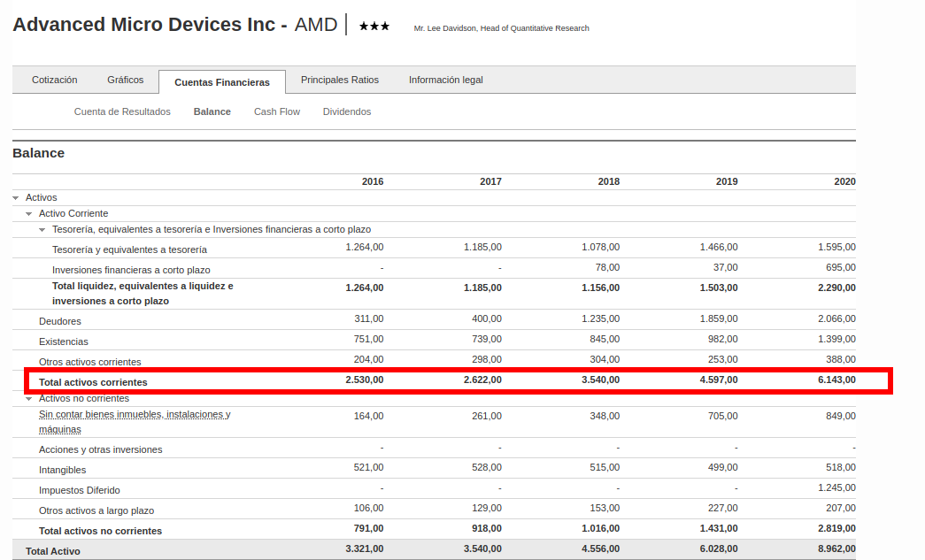Go to the Información legal tab
This screenshot has width=925, height=560.
pyautogui.click(x=446, y=80)
